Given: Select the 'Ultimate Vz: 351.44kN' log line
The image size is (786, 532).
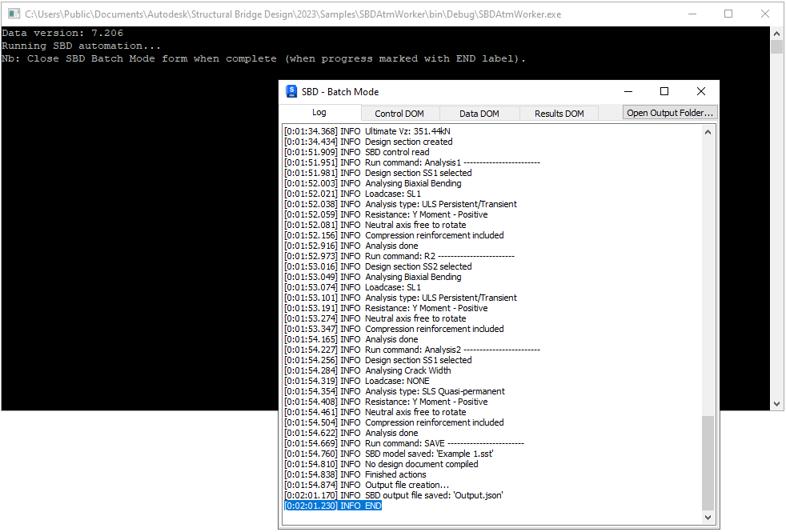Looking at the screenshot, I should coord(367,131).
